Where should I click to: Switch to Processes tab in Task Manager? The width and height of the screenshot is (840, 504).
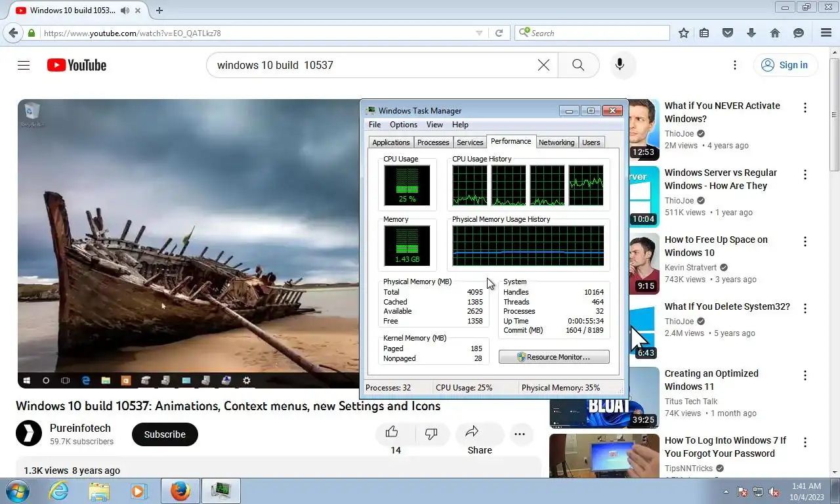click(433, 142)
